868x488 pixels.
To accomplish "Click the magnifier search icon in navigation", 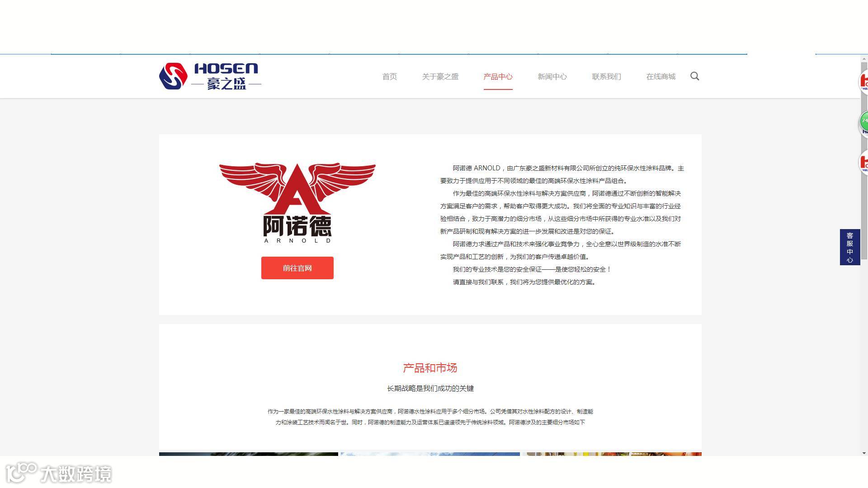I will point(694,76).
